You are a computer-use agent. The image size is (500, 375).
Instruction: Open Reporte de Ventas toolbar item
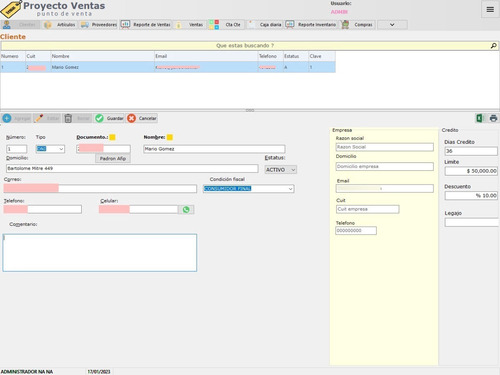146,25
